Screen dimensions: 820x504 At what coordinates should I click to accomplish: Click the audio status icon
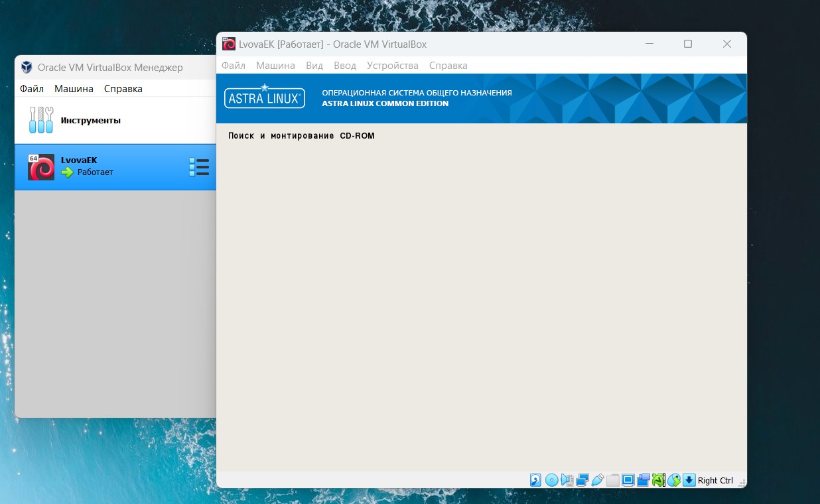(567, 480)
